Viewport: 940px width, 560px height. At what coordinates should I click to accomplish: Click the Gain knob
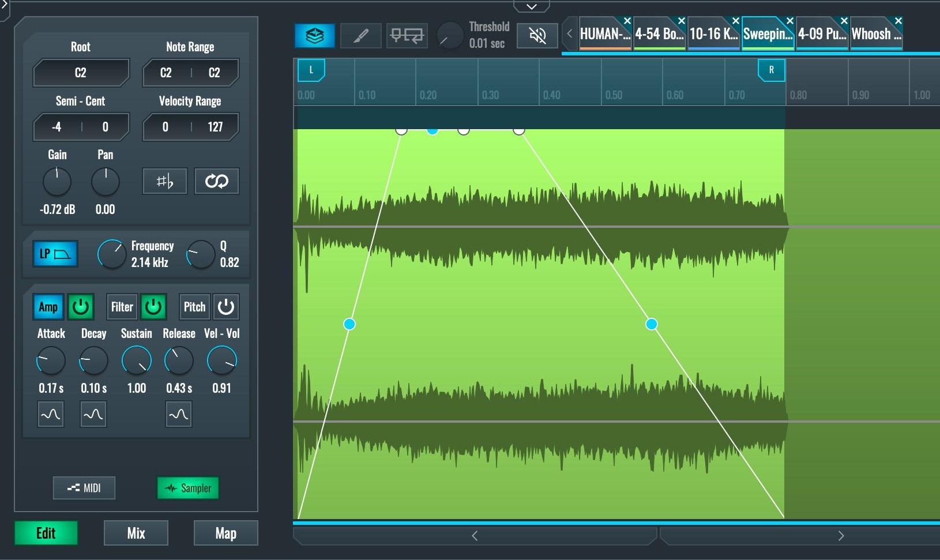coord(57,182)
